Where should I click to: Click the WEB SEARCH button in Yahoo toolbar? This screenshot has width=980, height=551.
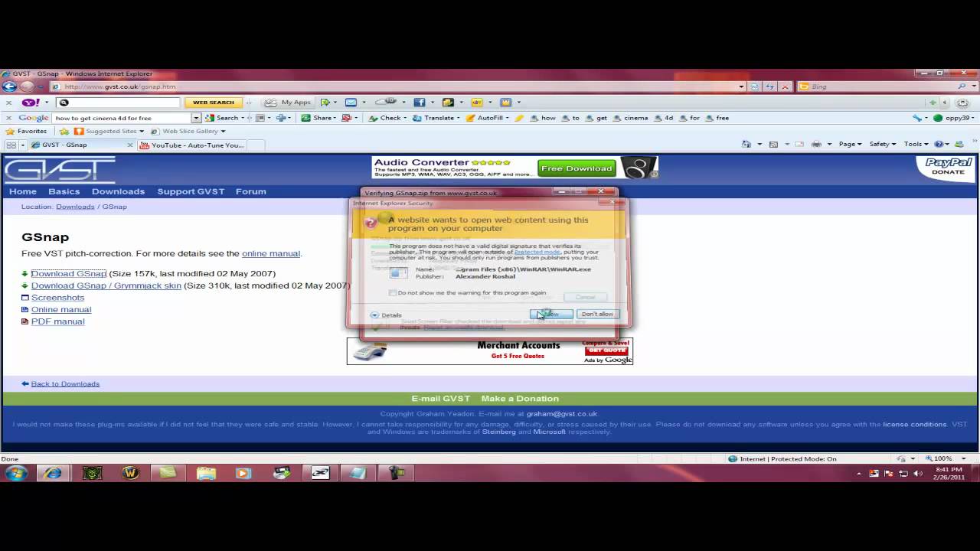pos(213,103)
